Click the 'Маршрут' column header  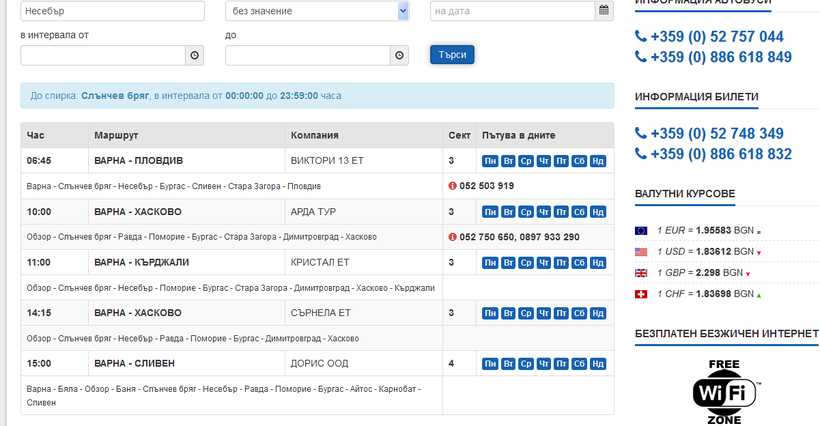(116, 135)
